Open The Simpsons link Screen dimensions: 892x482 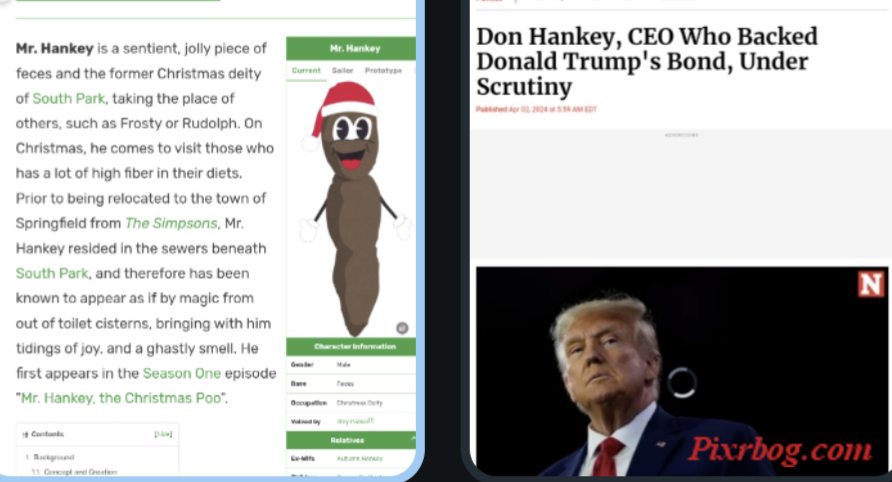click(171, 223)
